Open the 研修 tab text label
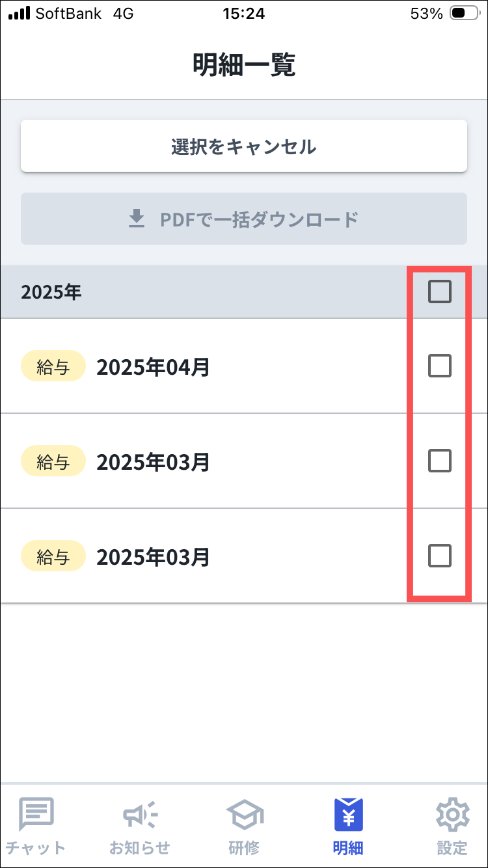 [x=244, y=848]
